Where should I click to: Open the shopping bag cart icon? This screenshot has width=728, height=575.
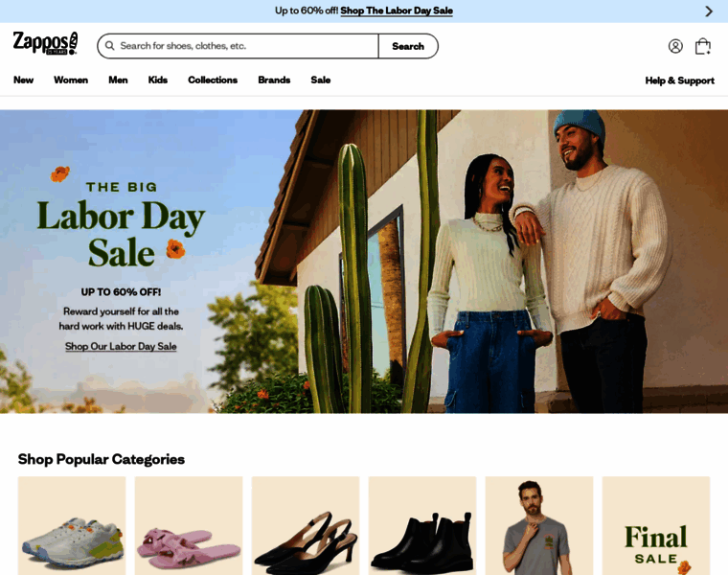coord(702,46)
